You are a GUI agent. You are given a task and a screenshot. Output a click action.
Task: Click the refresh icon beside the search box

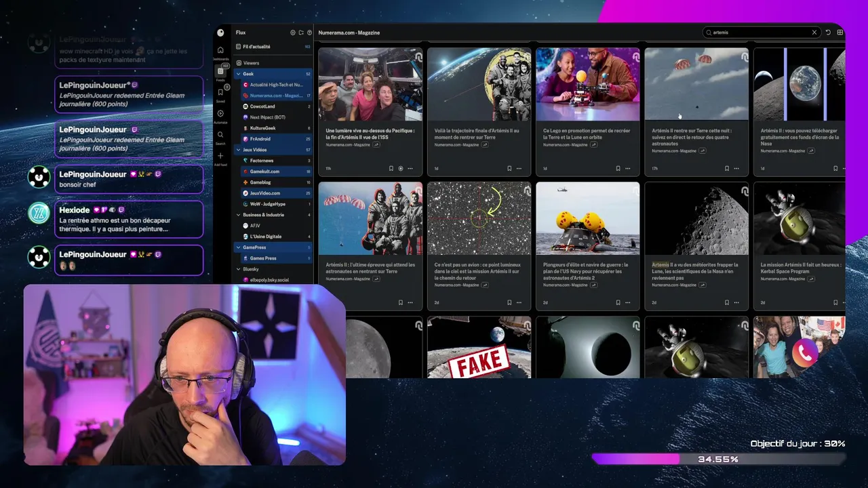coord(828,33)
